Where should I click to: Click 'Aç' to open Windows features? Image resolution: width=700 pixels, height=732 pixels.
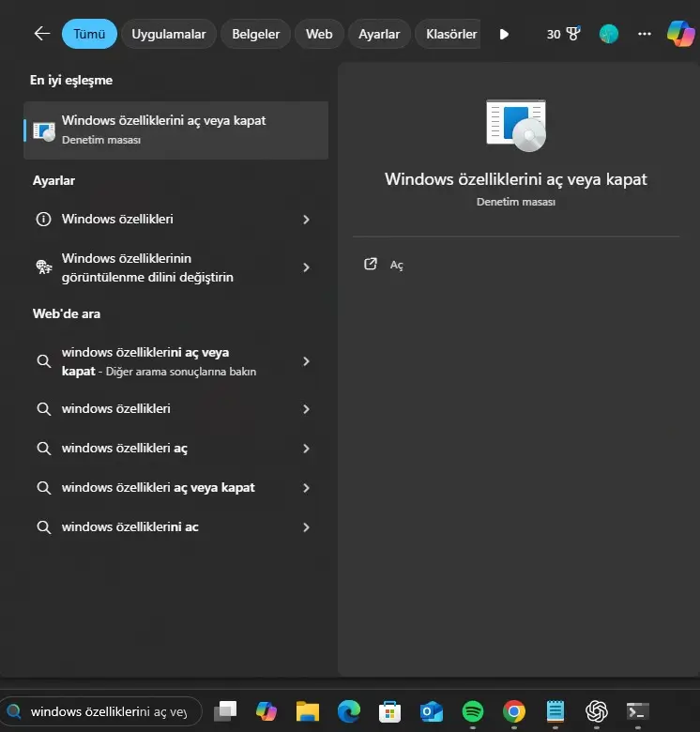(x=396, y=266)
